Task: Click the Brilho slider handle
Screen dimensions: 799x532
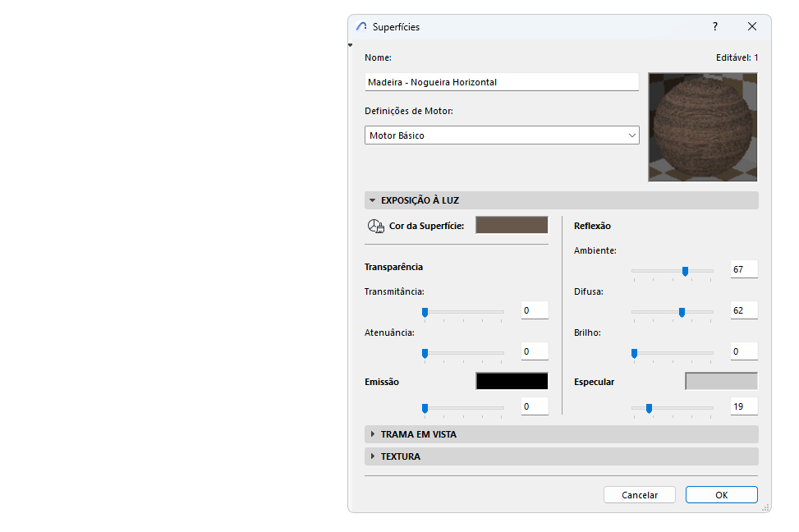Action: [x=633, y=353]
